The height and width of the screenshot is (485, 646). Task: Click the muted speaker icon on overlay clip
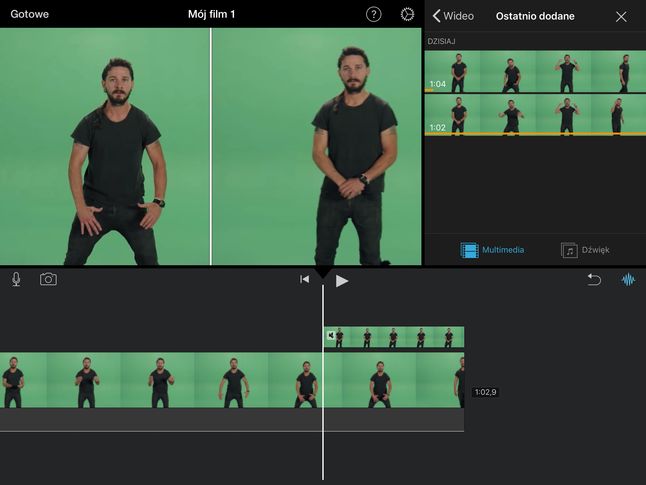click(331, 335)
